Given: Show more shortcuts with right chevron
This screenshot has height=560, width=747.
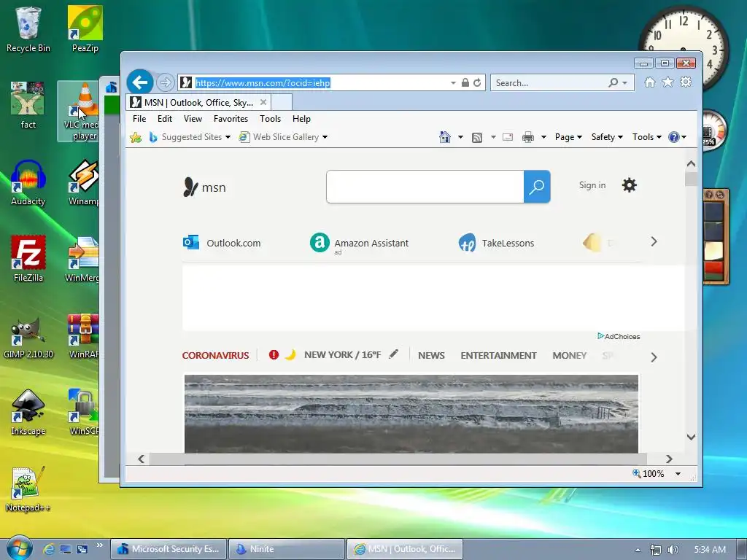Looking at the screenshot, I should pyautogui.click(x=654, y=242).
